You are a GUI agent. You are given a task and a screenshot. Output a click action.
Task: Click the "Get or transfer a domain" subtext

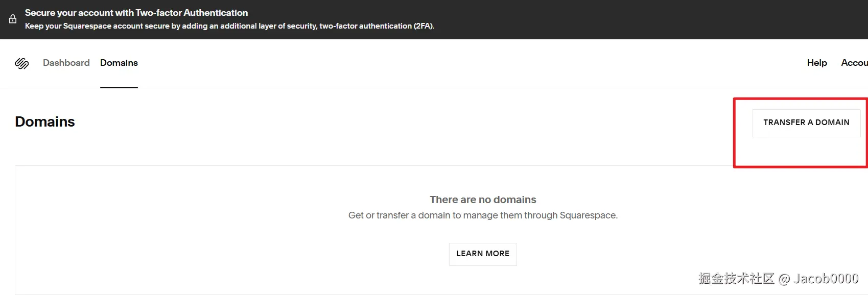(483, 215)
